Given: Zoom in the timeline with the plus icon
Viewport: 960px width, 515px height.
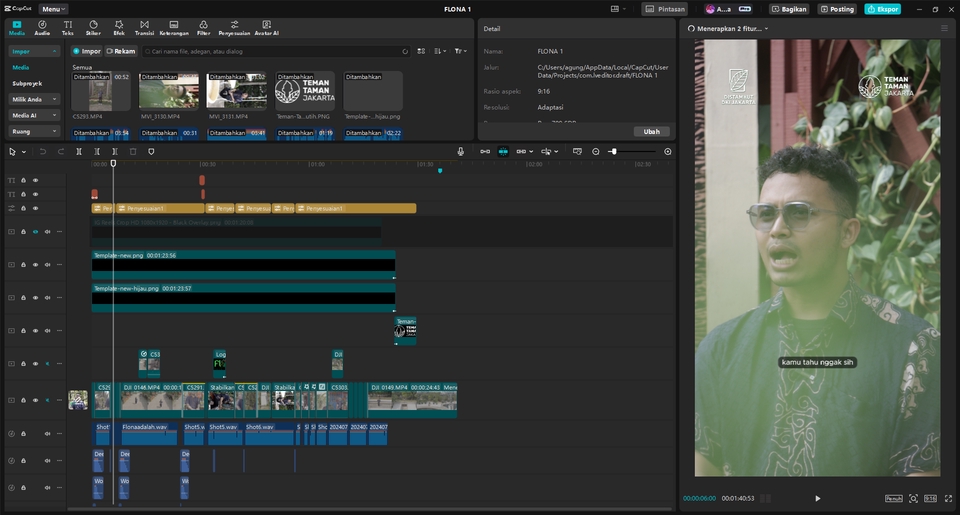Looking at the screenshot, I should [668, 151].
